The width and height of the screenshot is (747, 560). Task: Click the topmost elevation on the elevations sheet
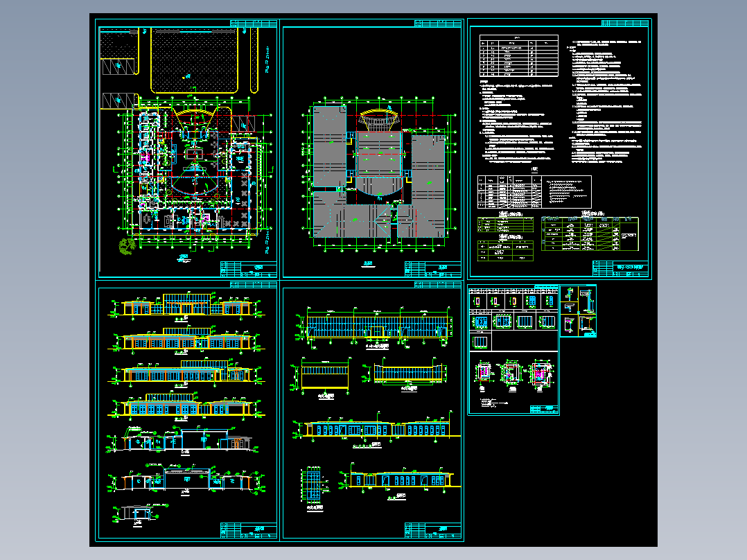(x=186, y=306)
